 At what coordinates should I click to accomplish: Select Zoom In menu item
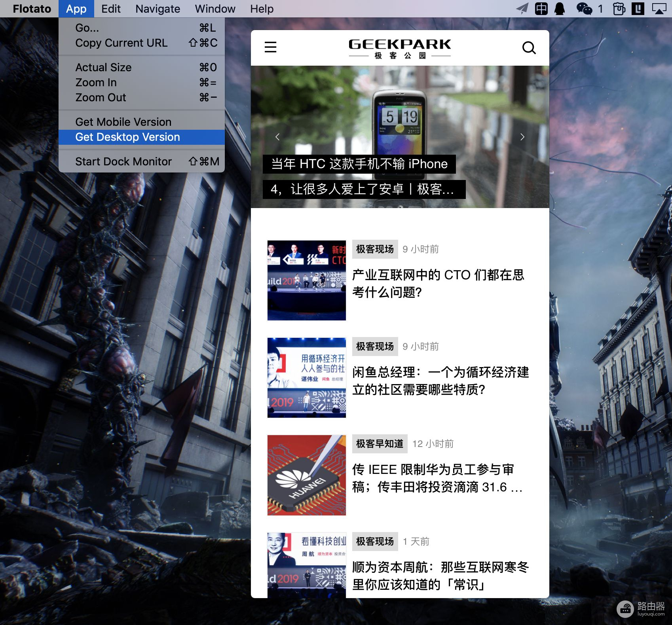coord(142,82)
